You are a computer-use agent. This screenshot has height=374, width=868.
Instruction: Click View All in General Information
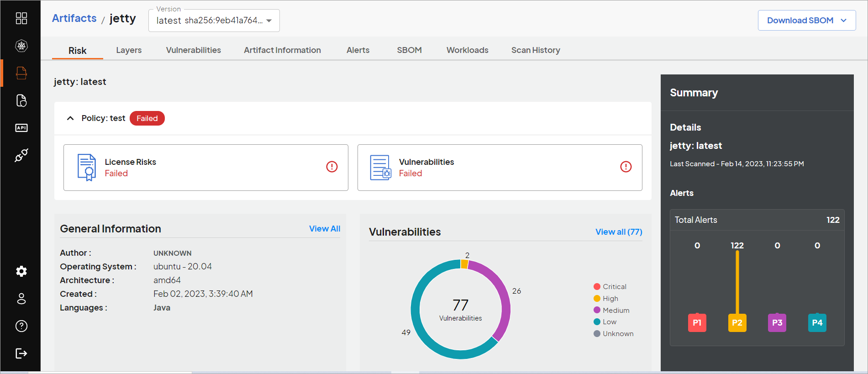[325, 229]
